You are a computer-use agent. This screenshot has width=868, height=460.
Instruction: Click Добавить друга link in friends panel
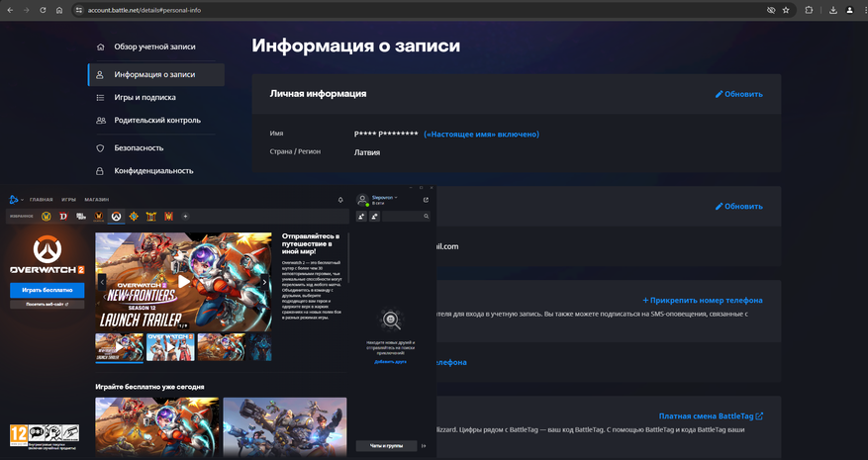[390, 361]
